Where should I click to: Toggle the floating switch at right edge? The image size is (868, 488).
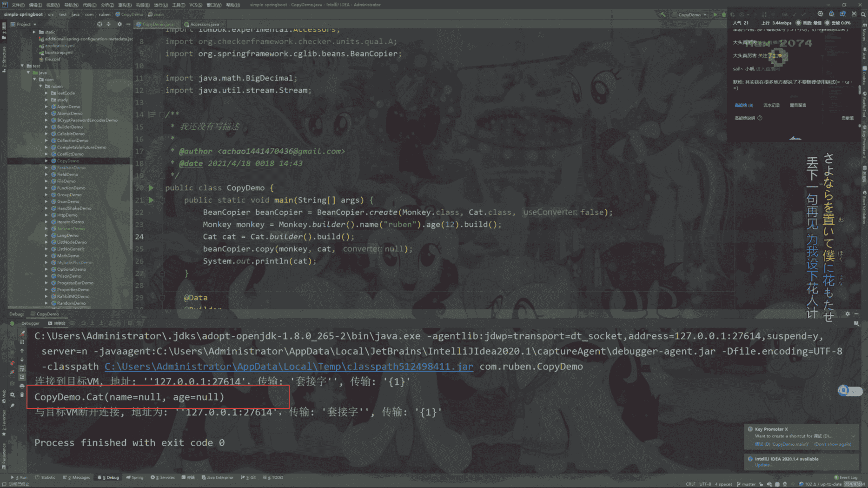[x=849, y=391]
